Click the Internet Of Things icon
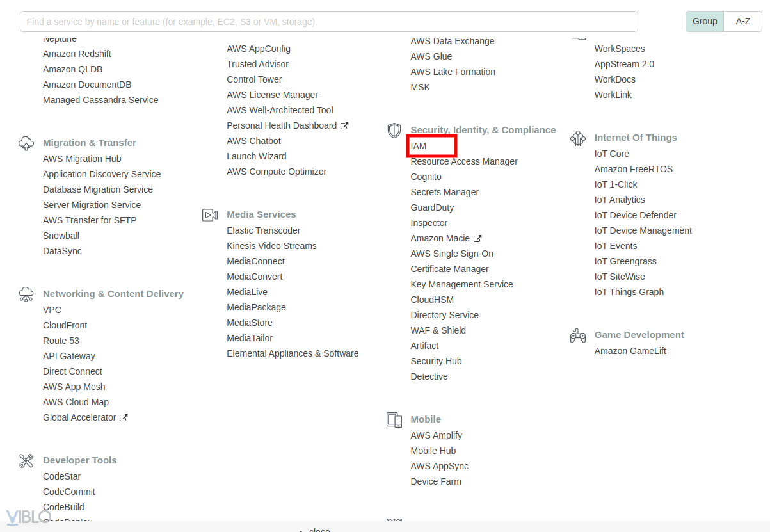Screen dimensions: 770x532 point(578,138)
